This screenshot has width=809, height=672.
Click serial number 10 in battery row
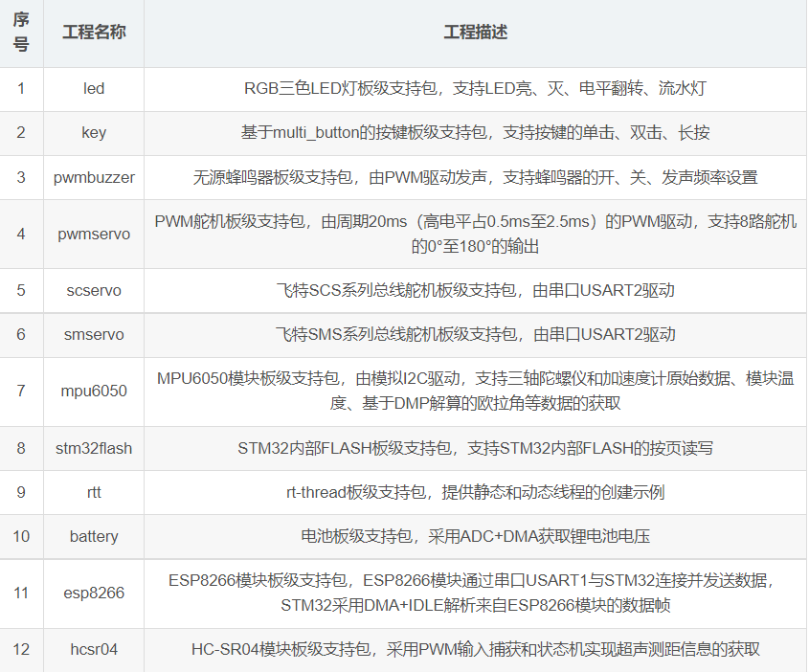pos(21,537)
